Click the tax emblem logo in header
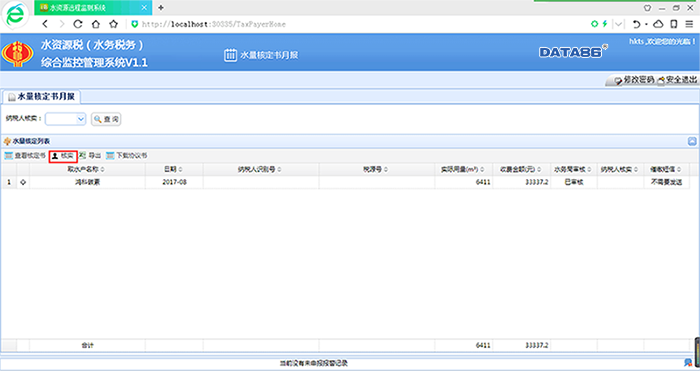 (x=17, y=54)
